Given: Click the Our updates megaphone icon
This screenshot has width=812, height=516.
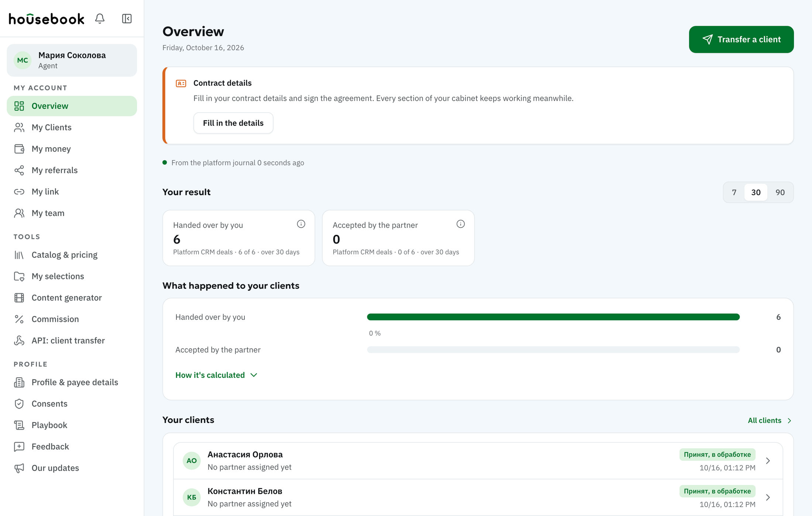Looking at the screenshot, I should tap(19, 468).
